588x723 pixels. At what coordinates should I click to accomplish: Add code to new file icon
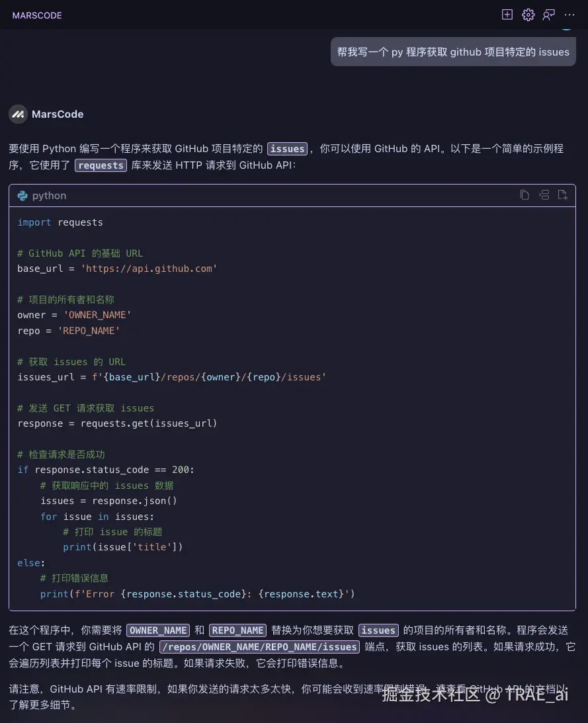(x=563, y=195)
